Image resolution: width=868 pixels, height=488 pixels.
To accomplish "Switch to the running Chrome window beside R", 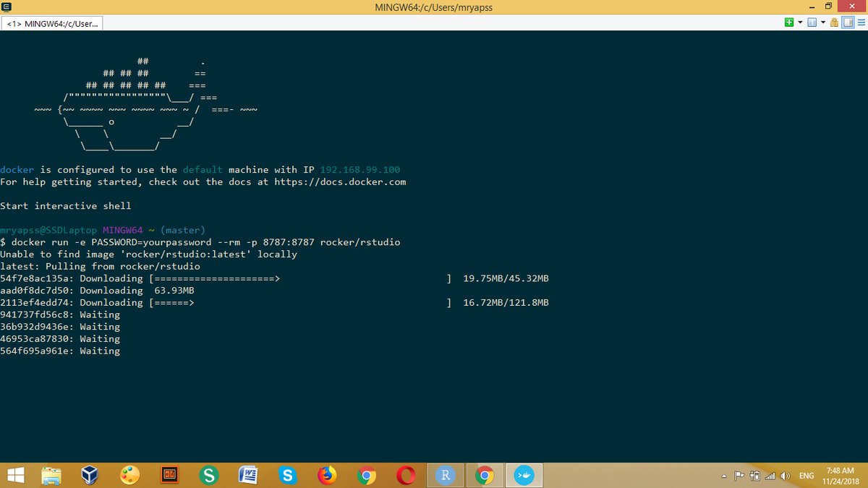I will (485, 475).
